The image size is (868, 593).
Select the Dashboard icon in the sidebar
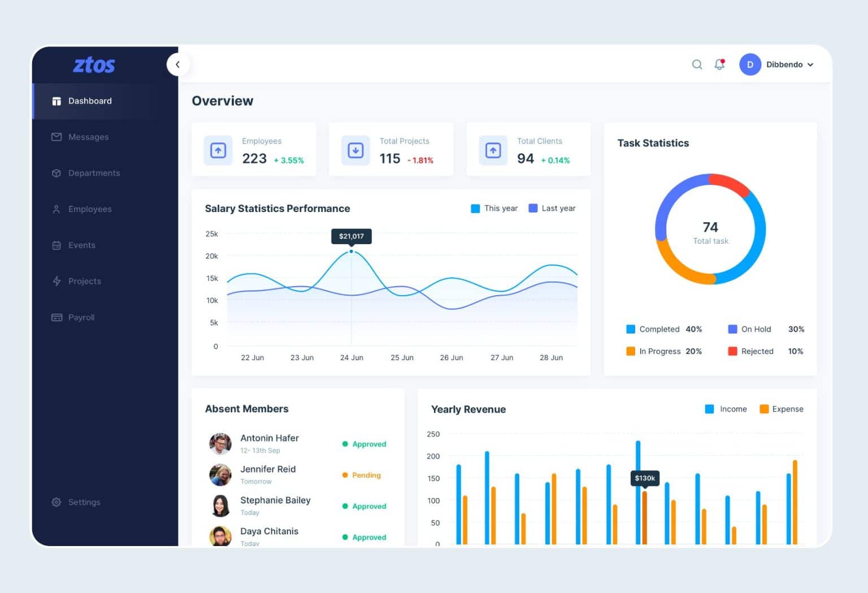pyautogui.click(x=57, y=101)
